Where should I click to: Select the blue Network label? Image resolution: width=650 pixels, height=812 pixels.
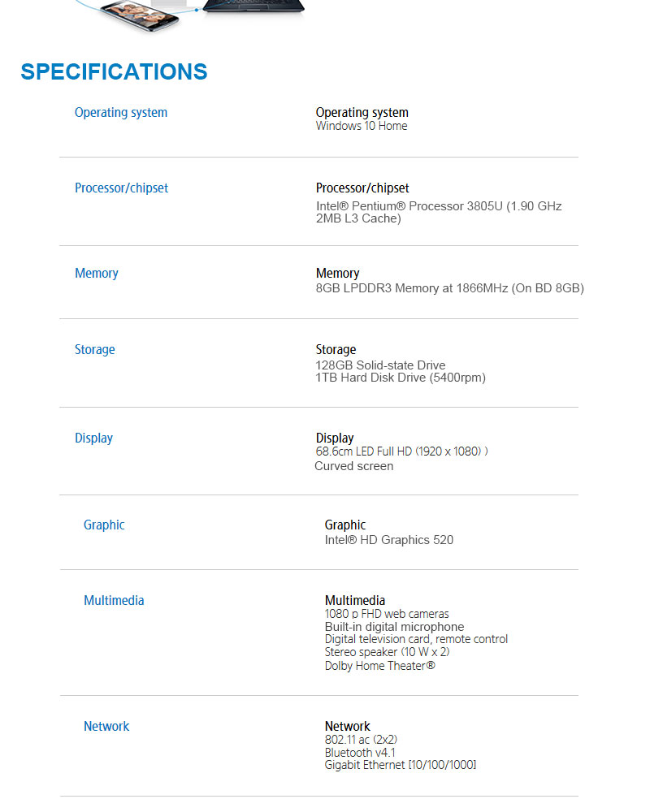click(106, 727)
